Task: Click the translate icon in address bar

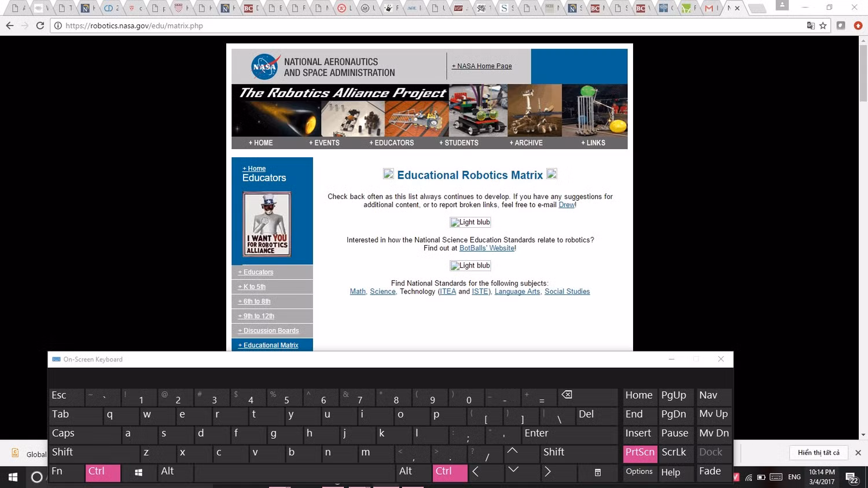Action: [x=811, y=25]
